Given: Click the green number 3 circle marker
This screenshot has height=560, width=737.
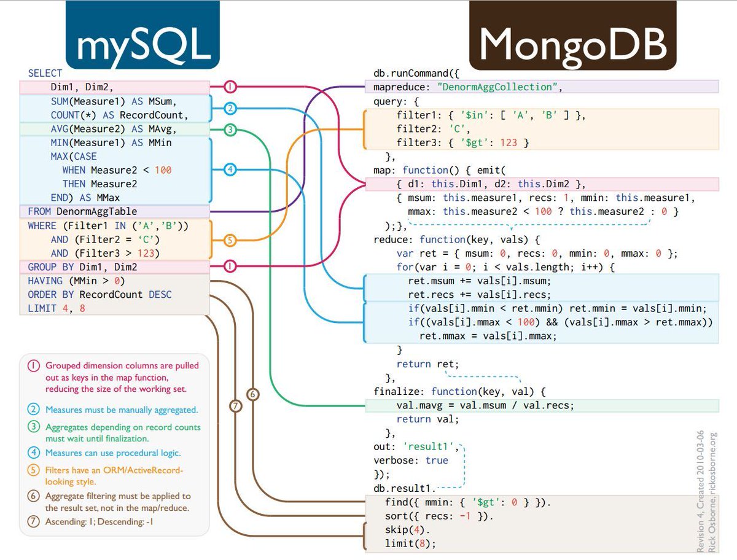Looking at the screenshot, I should pos(229,129).
